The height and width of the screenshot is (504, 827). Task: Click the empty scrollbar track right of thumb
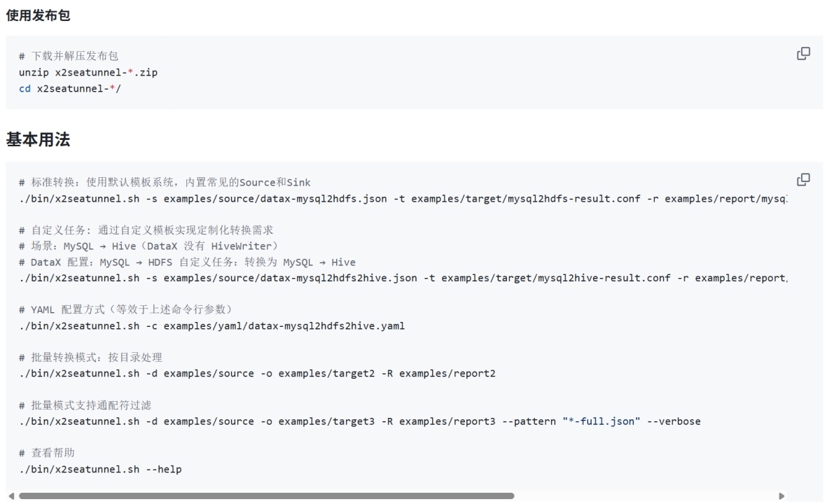tap(644, 496)
